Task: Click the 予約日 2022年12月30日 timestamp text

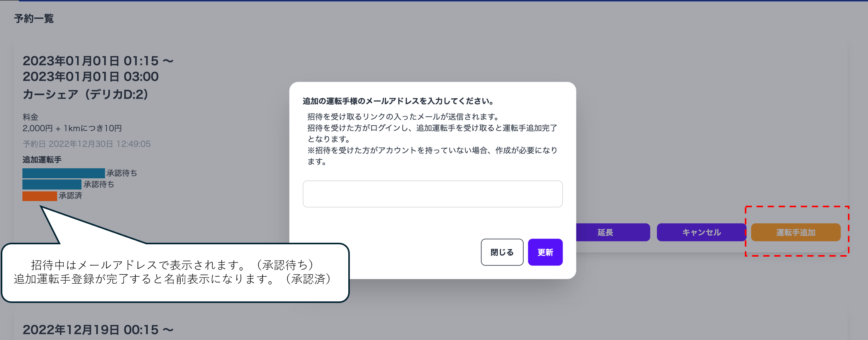Action: tap(86, 144)
